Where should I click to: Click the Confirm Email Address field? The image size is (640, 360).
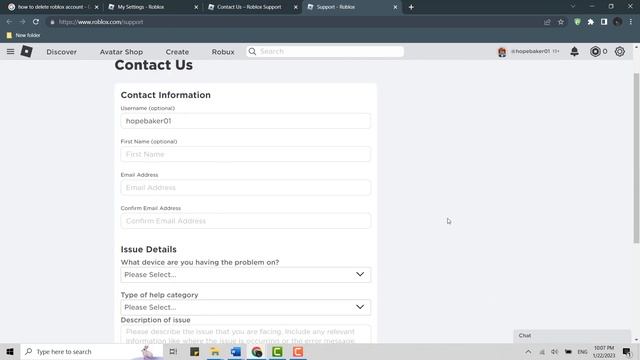coord(246,221)
